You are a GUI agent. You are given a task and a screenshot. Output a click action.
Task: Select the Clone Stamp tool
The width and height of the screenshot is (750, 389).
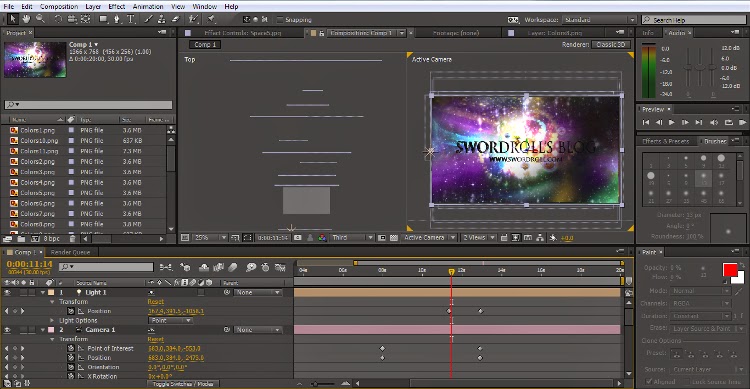click(x=162, y=19)
